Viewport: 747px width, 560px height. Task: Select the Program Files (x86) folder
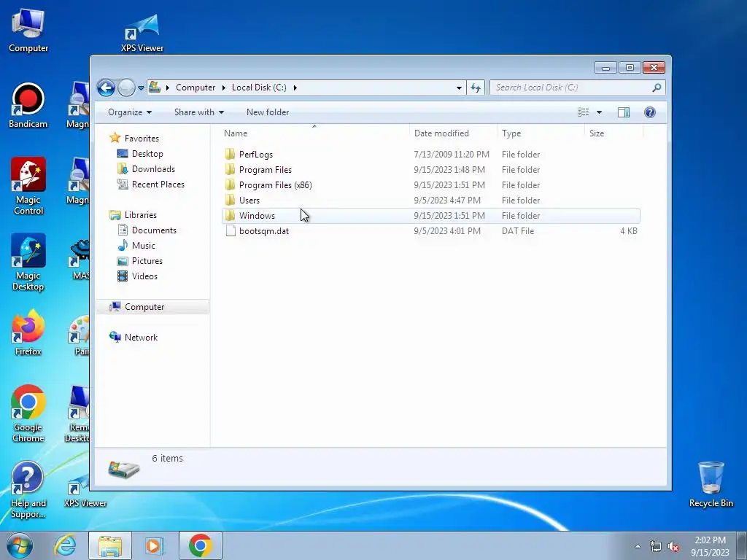coord(275,185)
